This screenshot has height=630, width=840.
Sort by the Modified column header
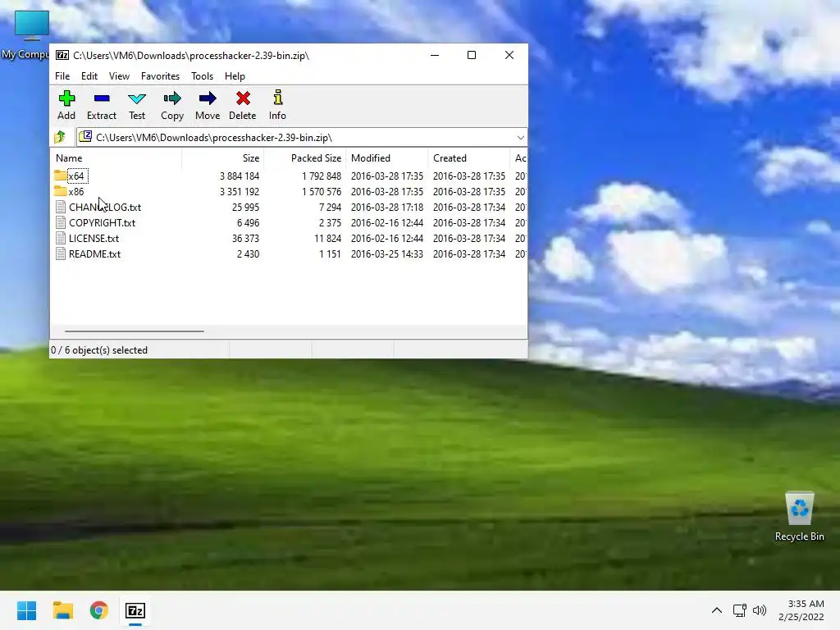[x=386, y=158]
